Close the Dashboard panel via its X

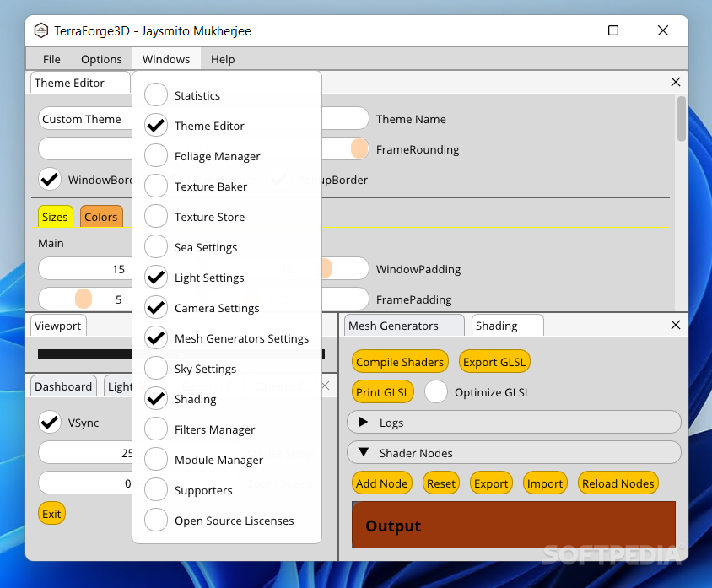click(325, 386)
